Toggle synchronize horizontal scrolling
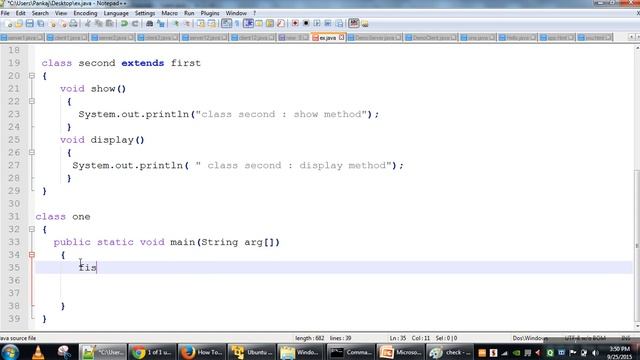The image size is (640, 360). tap(212, 24)
